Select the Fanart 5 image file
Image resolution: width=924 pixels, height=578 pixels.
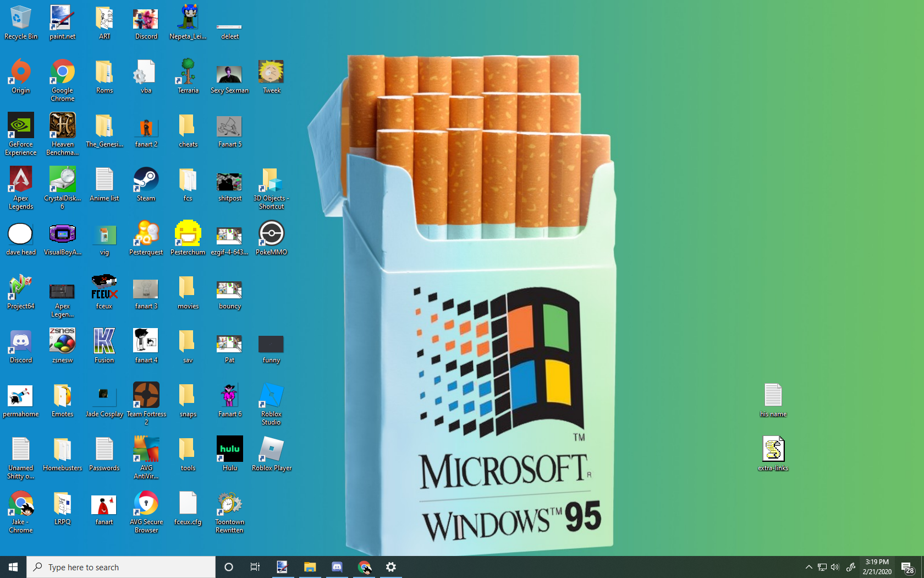[x=230, y=130]
